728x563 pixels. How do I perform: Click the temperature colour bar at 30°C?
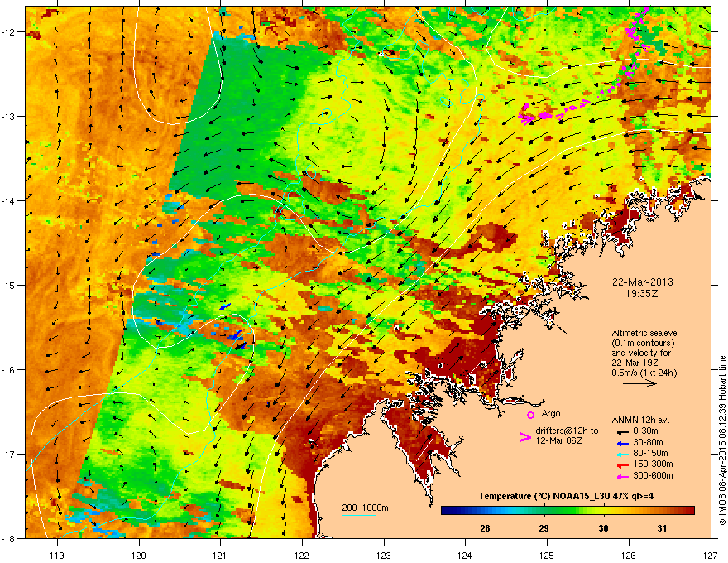click(603, 511)
